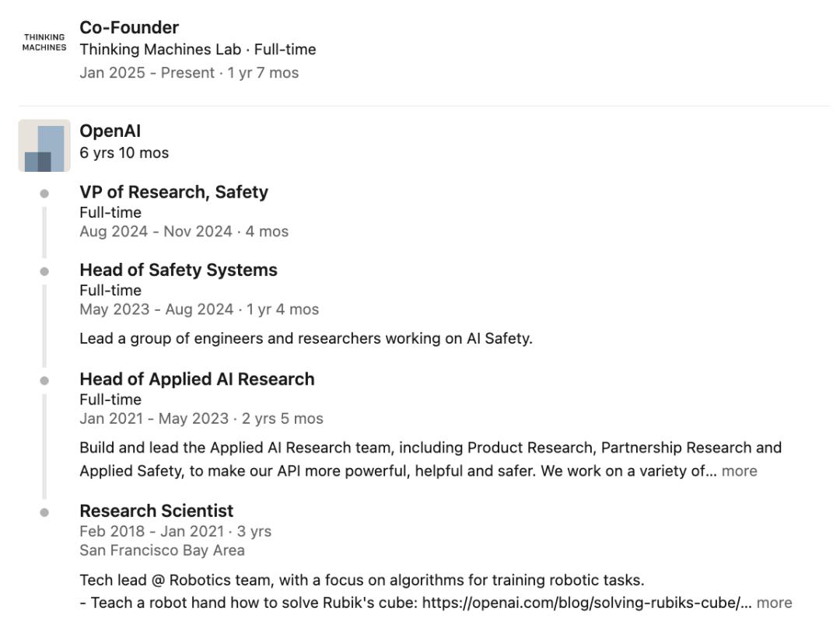Open the OpenAI company name heading
The height and width of the screenshot is (629, 840).
coord(110,131)
